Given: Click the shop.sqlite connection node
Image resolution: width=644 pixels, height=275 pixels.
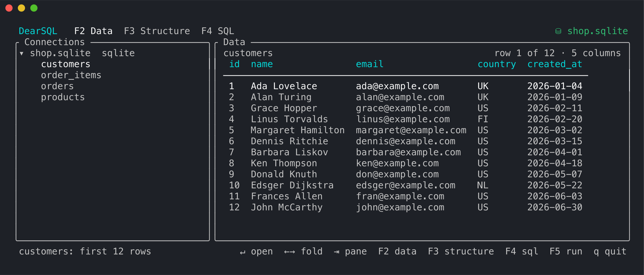Looking at the screenshot, I should [60, 53].
